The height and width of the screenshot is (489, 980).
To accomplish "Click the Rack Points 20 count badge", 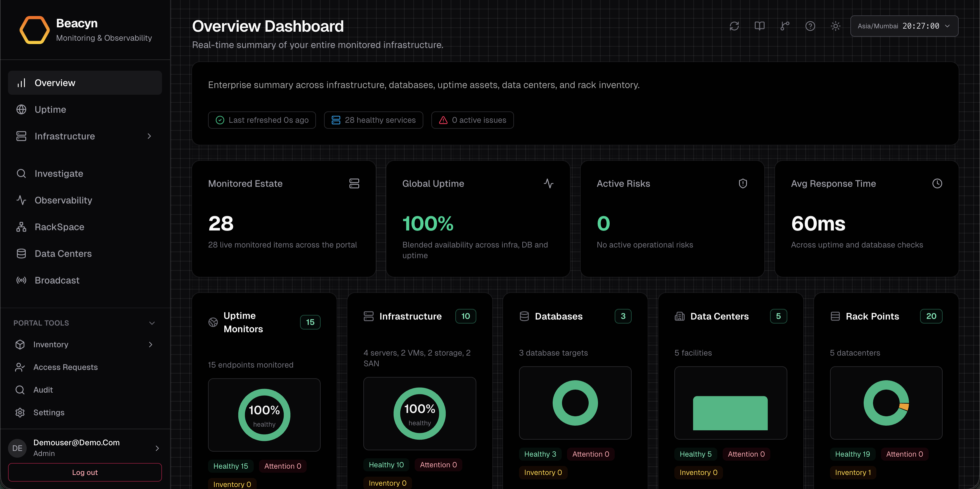I will point(931,316).
